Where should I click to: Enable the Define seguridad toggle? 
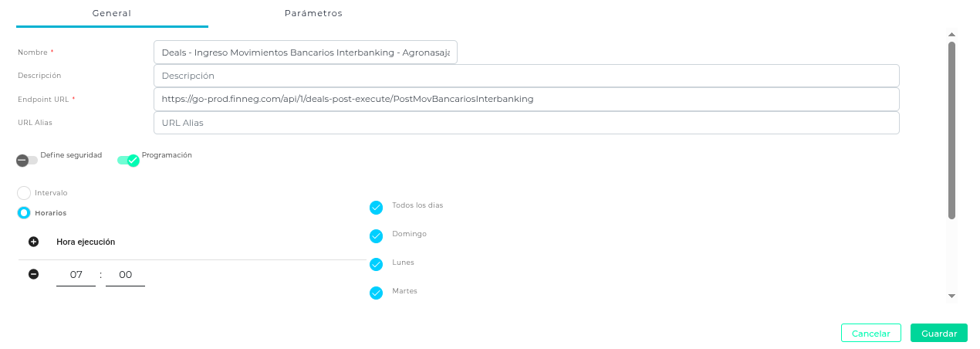click(x=26, y=160)
